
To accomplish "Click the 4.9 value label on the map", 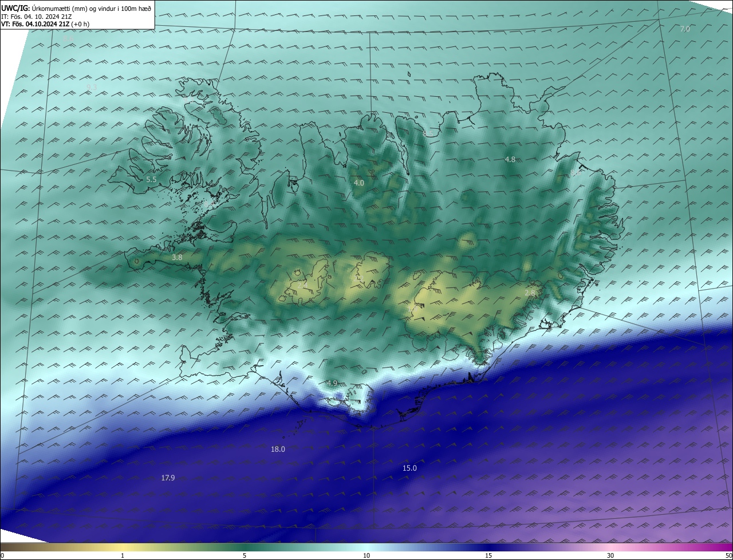I will [x=332, y=383].
